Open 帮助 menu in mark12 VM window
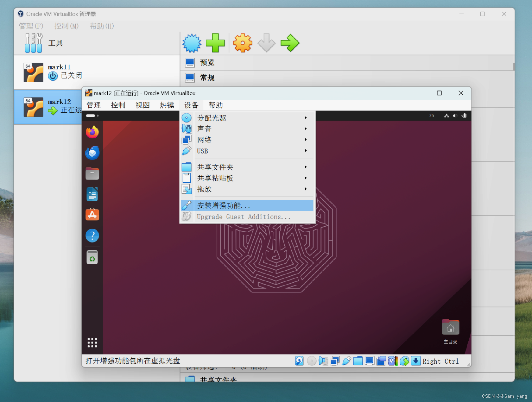The width and height of the screenshot is (532, 402). point(216,105)
